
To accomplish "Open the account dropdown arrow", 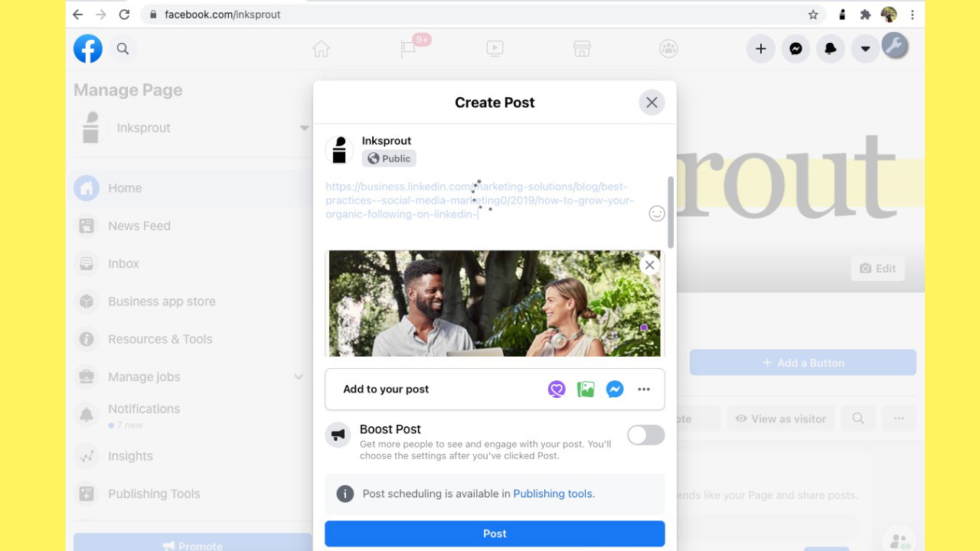I will coord(865,49).
